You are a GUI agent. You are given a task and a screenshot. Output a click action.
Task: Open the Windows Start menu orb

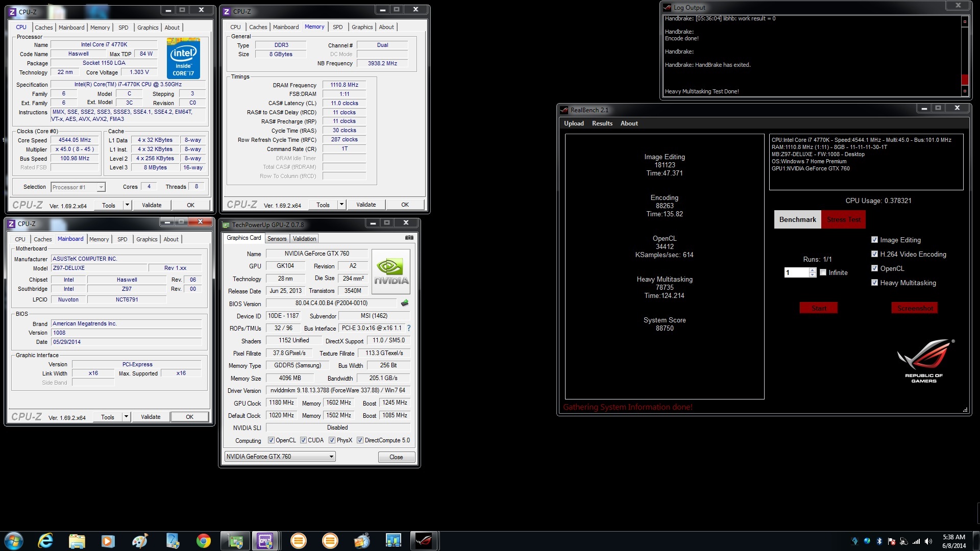point(14,541)
